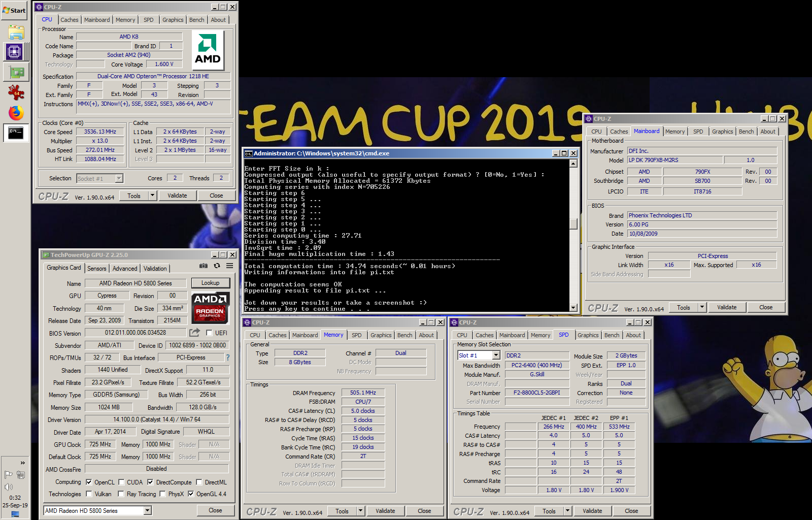812x520 pixels.
Task: Toggle the Vulkan checkbox
Action: pos(89,494)
